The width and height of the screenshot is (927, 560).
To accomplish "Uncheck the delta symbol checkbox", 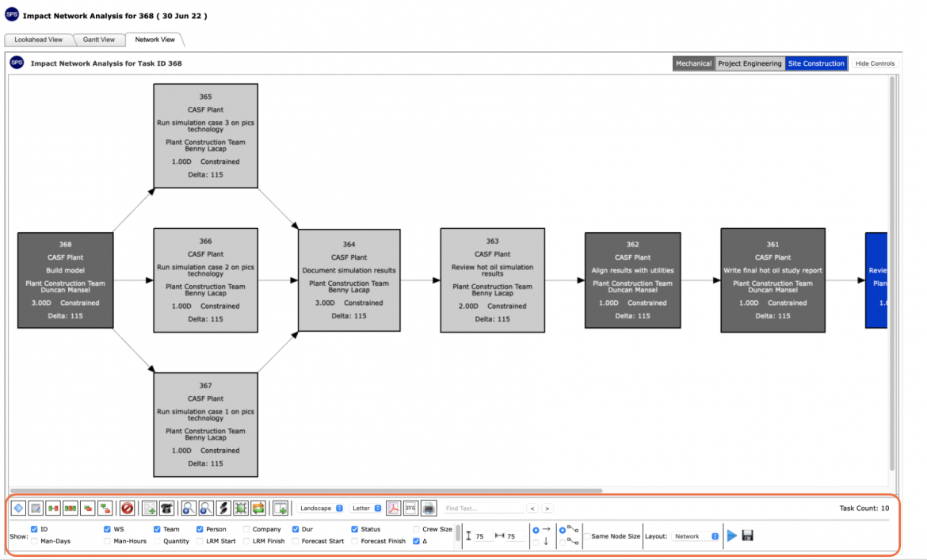I will (416, 541).
